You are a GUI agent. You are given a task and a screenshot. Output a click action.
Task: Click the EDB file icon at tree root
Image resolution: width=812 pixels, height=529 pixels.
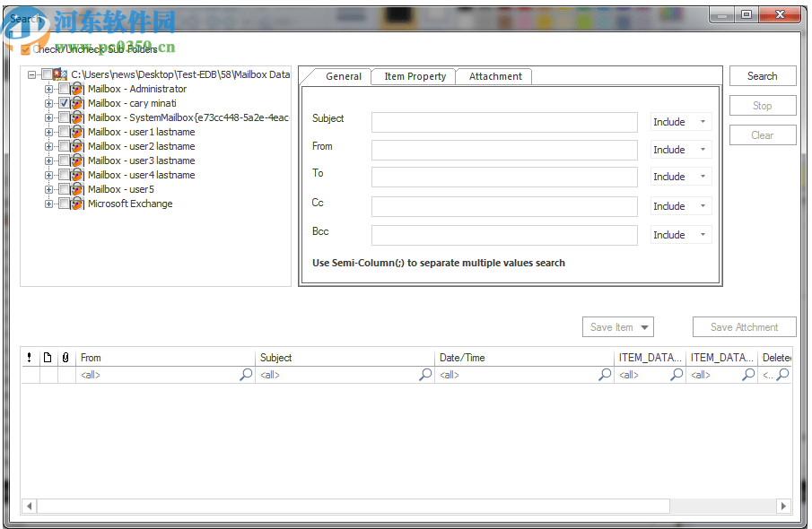click(x=60, y=74)
